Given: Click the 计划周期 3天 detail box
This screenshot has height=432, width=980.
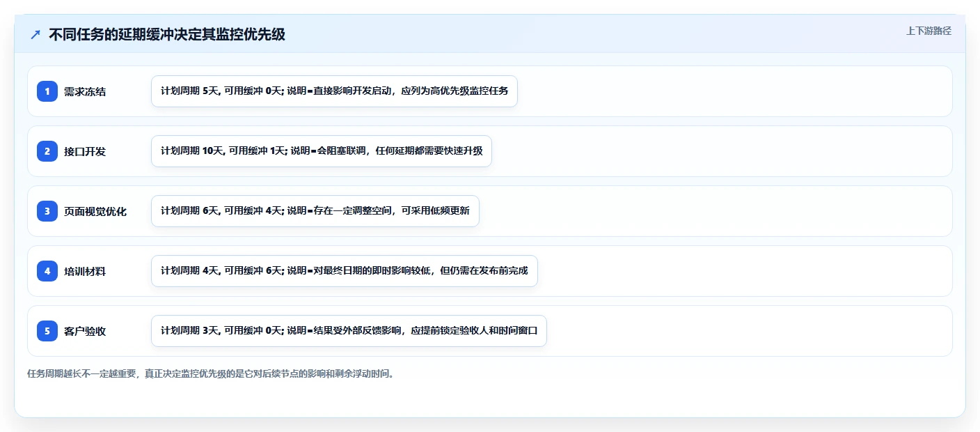Looking at the screenshot, I should pyautogui.click(x=349, y=331).
